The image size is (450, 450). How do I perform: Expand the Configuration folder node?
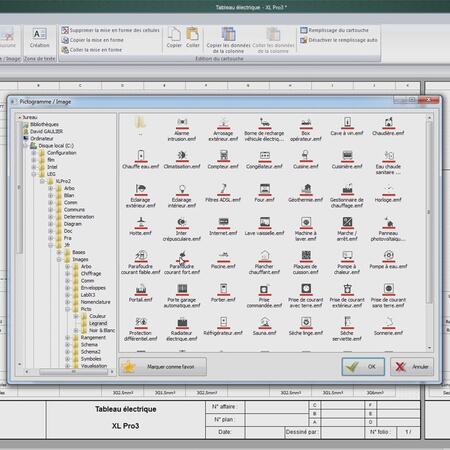click(34, 153)
